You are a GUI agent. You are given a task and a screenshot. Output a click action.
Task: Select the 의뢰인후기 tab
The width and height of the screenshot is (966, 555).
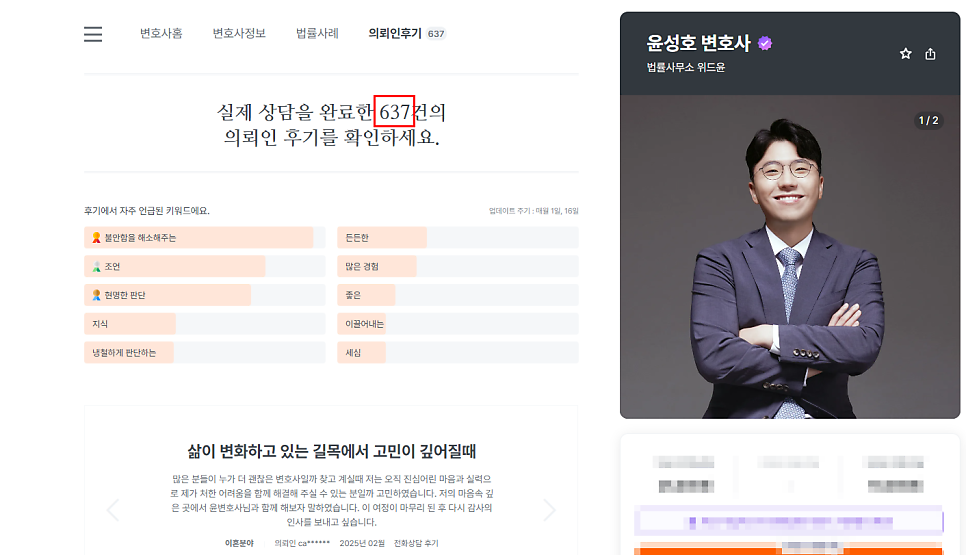pos(395,33)
